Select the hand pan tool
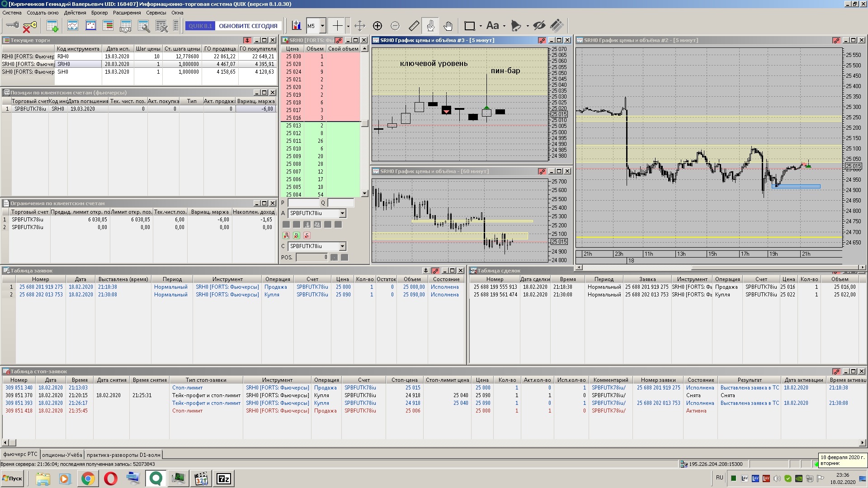 (x=448, y=26)
